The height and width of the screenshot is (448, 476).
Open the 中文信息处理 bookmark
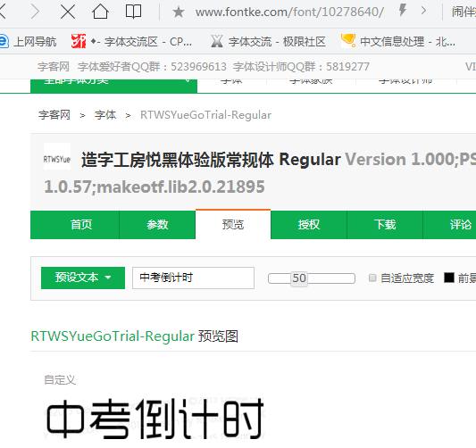coord(398,41)
